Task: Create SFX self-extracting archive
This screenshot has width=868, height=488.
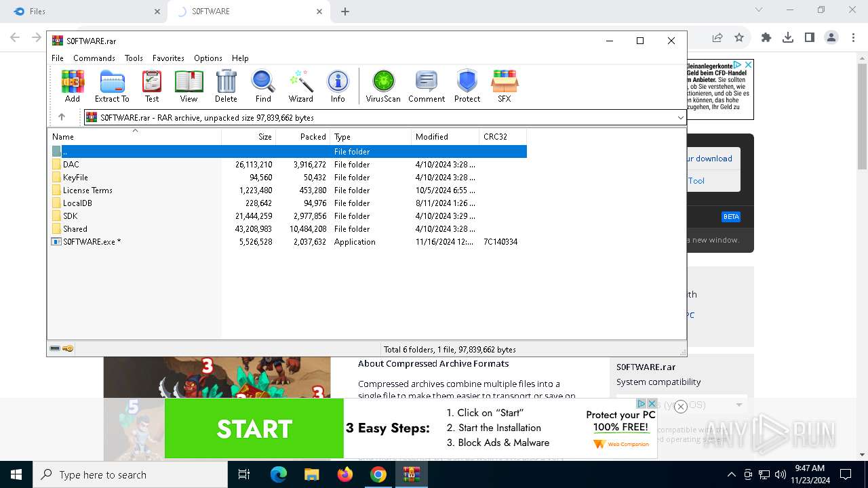Action: pyautogui.click(x=505, y=86)
